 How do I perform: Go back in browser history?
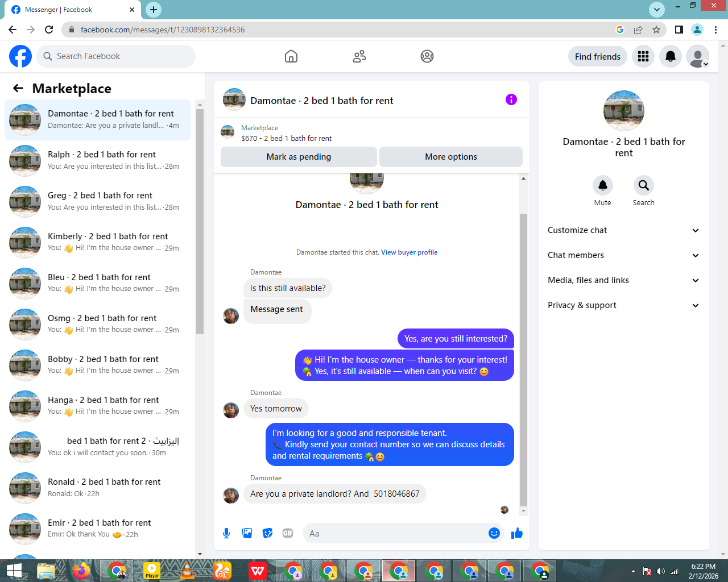coord(13,30)
